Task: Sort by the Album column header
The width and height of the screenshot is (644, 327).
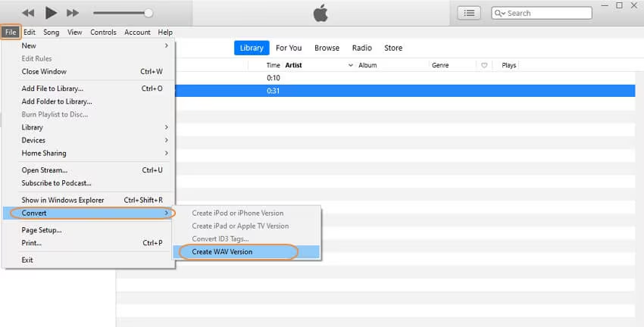Action: [367, 65]
